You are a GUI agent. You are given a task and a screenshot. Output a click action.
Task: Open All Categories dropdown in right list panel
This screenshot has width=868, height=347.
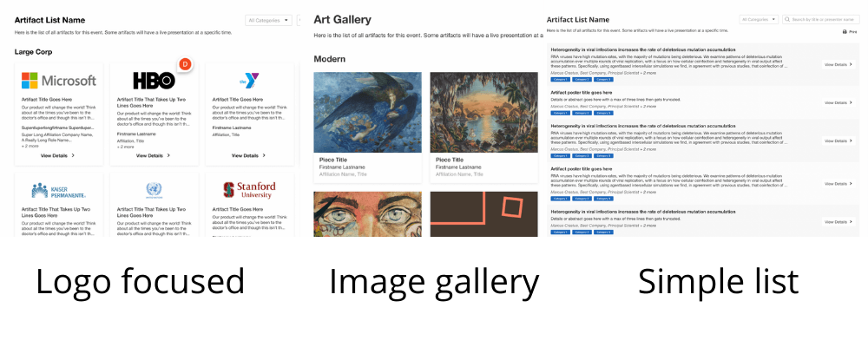coord(758,19)
